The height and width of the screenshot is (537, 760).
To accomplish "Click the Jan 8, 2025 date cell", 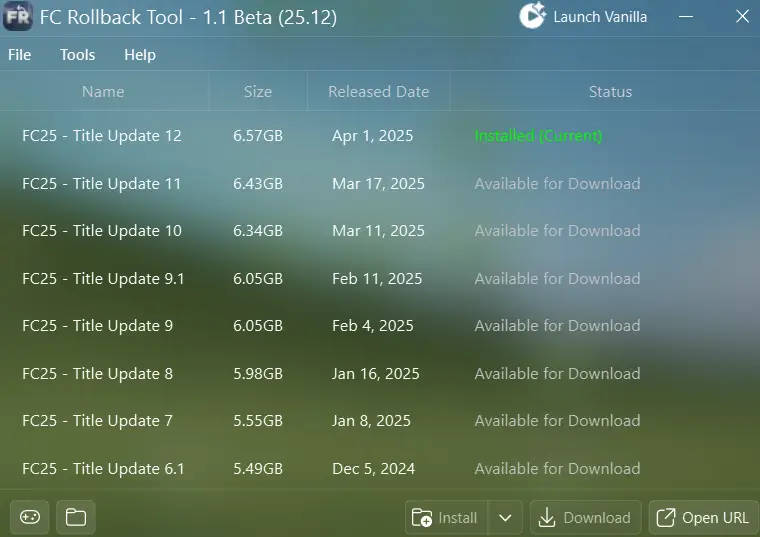I will 371,421.
